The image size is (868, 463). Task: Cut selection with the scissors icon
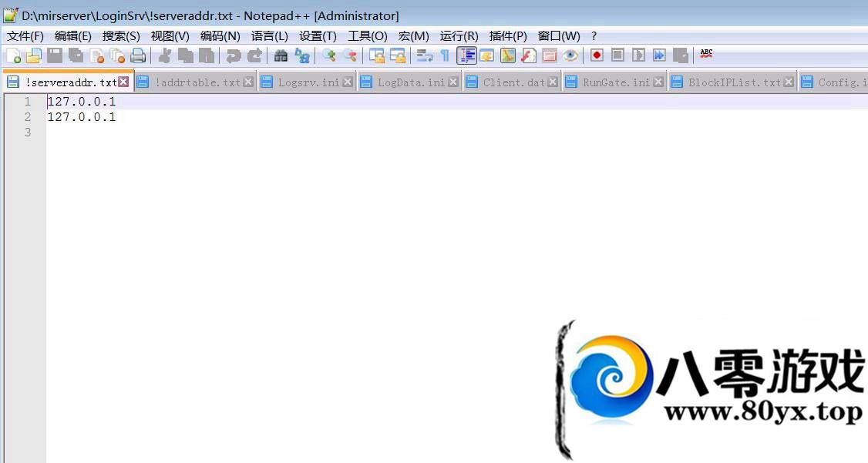pos(164,55)
